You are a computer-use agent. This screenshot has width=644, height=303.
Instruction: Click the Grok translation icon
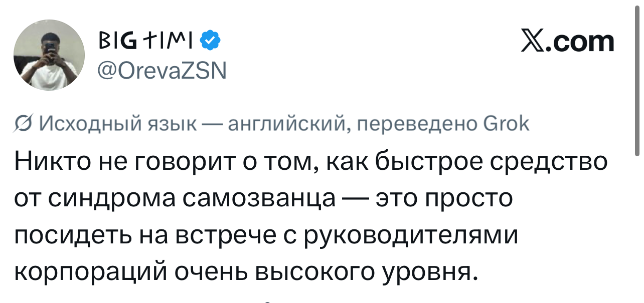pyautogui.click(x=23, y=123)
